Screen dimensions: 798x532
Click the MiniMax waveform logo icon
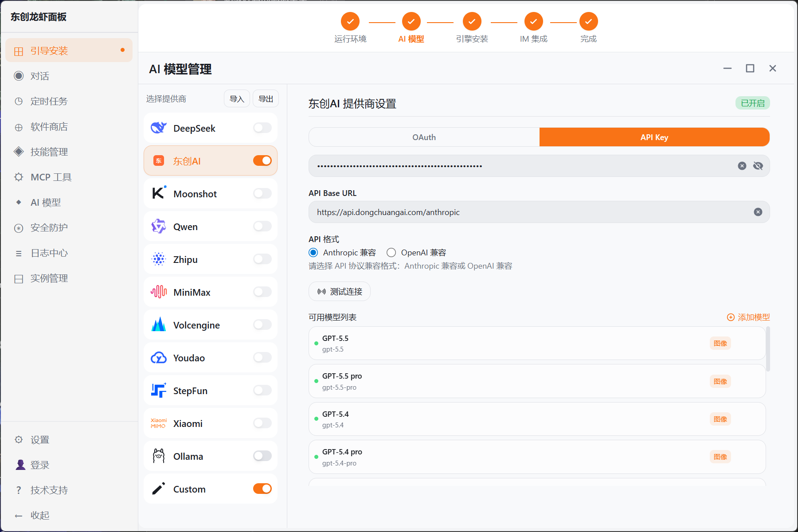(159, 292)
